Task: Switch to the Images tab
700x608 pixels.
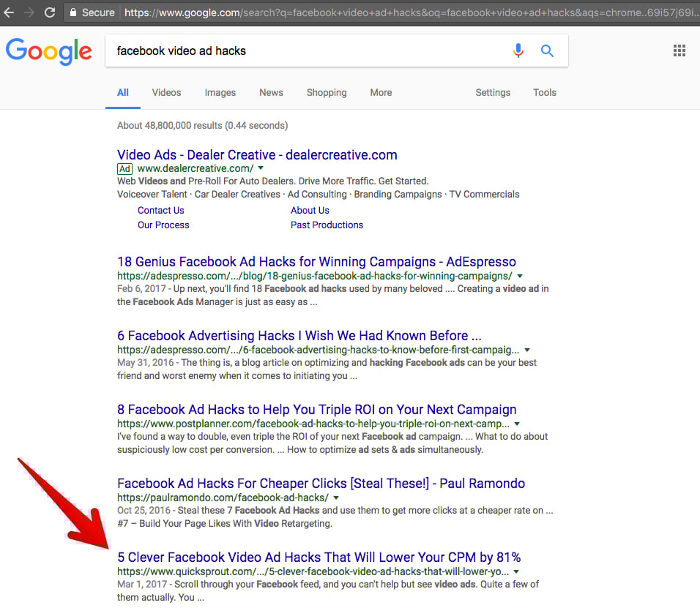Action: click(220, 93)
